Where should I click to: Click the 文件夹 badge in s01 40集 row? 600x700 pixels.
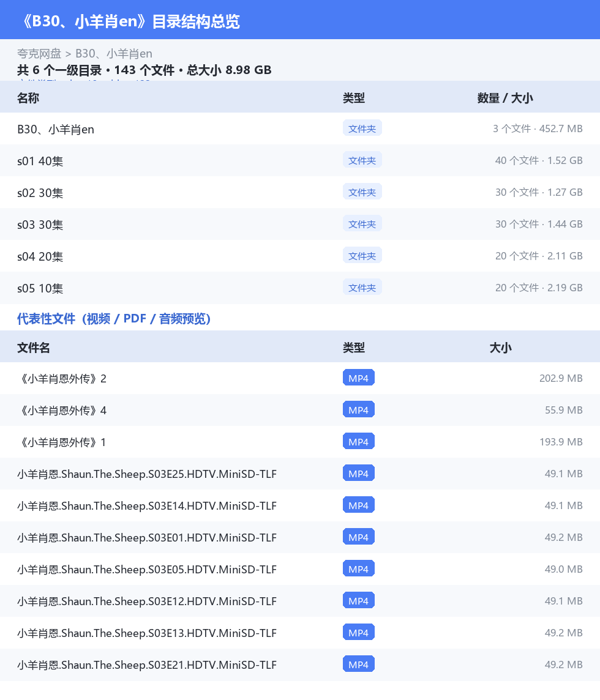tap(362, 160)
